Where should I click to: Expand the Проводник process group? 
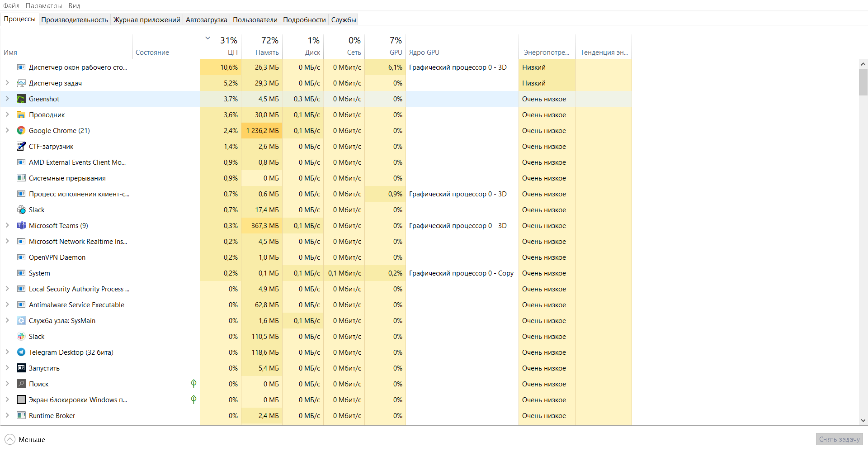pyautogui.click(x=7, y=114)
